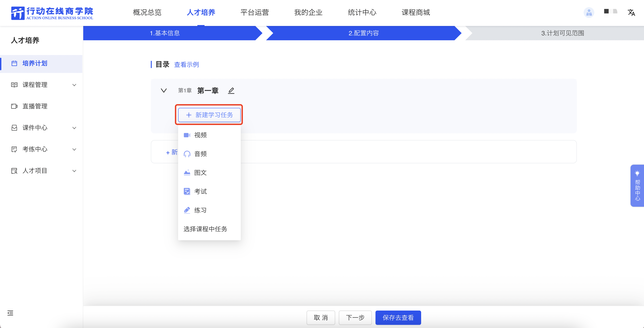Viewport: 644px width, 328px height.
Task: Click the picture icon for 图文
Action: point(187,173)
